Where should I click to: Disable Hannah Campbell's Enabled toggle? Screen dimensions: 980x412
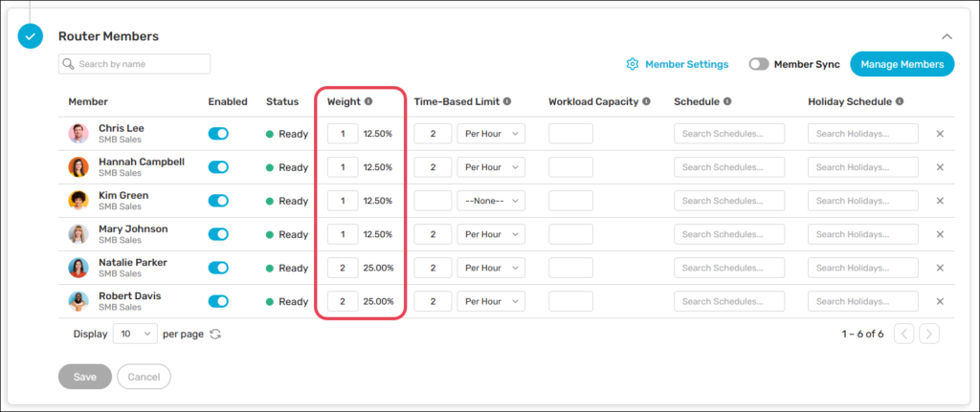tap(218, 167)
